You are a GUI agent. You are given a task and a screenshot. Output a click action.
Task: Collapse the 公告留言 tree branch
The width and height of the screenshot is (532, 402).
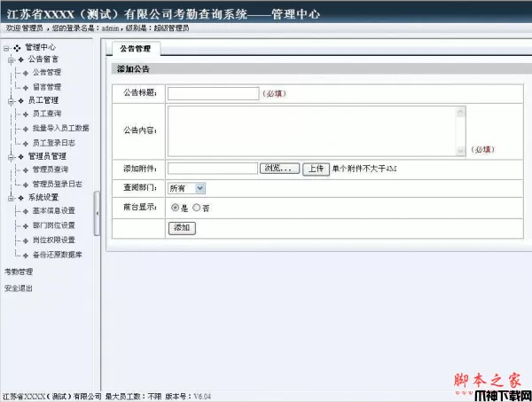tap(12, 60)
